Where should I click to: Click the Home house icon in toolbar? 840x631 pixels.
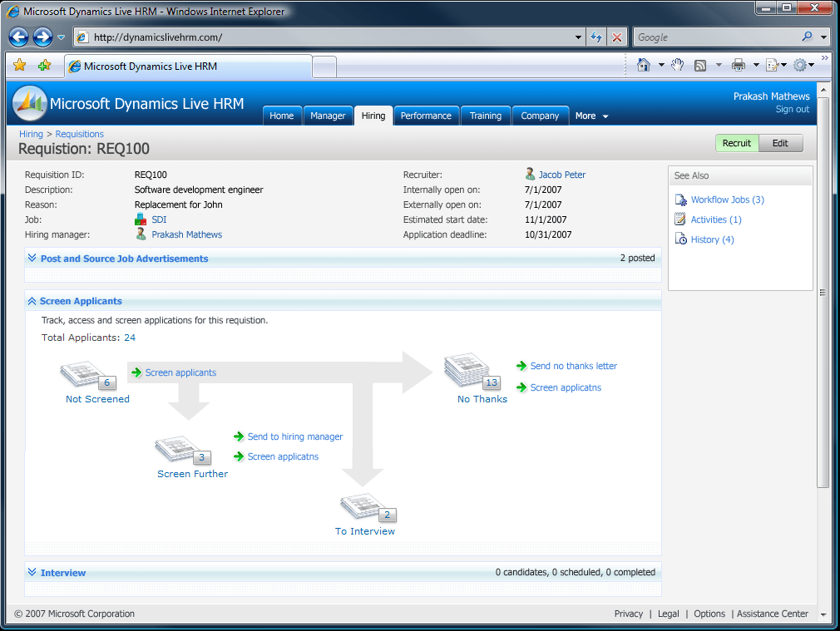tap(644, 66)
